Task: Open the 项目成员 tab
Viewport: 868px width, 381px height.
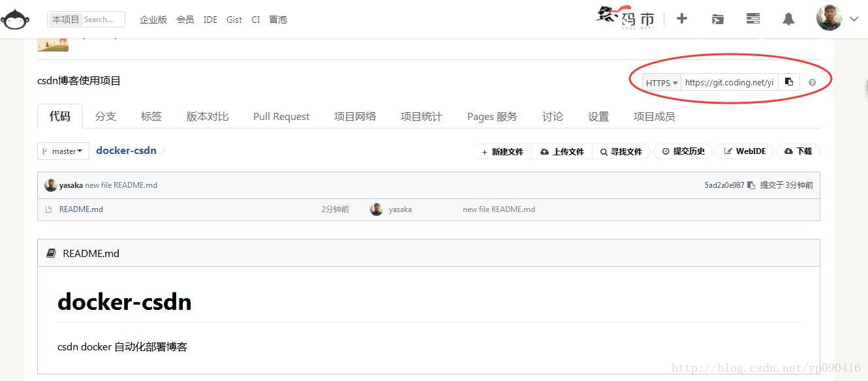Action: (x=654, y=116)
